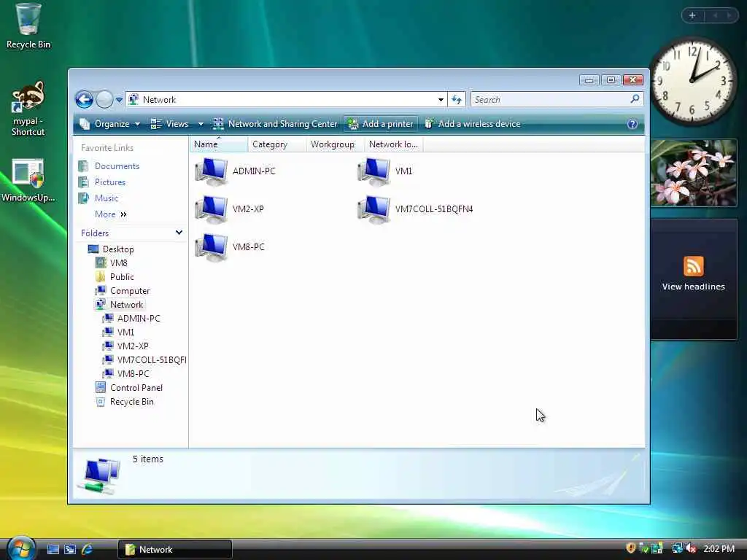
Task: Click the Network icon in details pane
Action: [98, 475]
